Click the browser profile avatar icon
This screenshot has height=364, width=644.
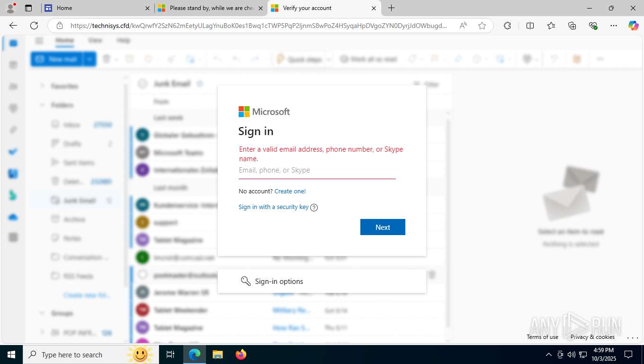(x=10, y=8)
